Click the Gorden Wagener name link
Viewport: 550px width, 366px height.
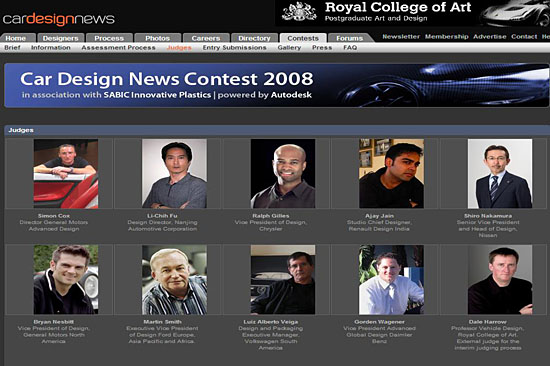click(x=379, y=322)
